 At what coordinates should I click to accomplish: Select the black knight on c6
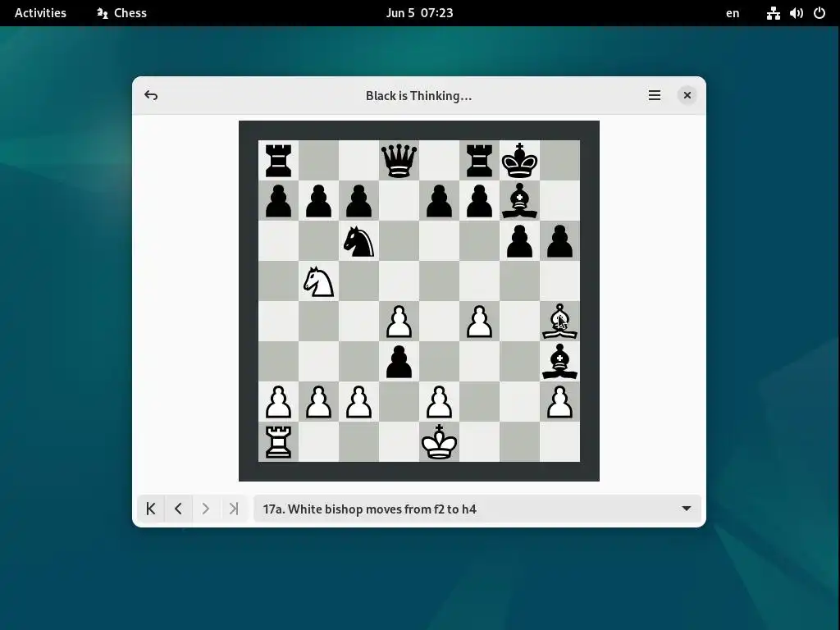[359, 240]
